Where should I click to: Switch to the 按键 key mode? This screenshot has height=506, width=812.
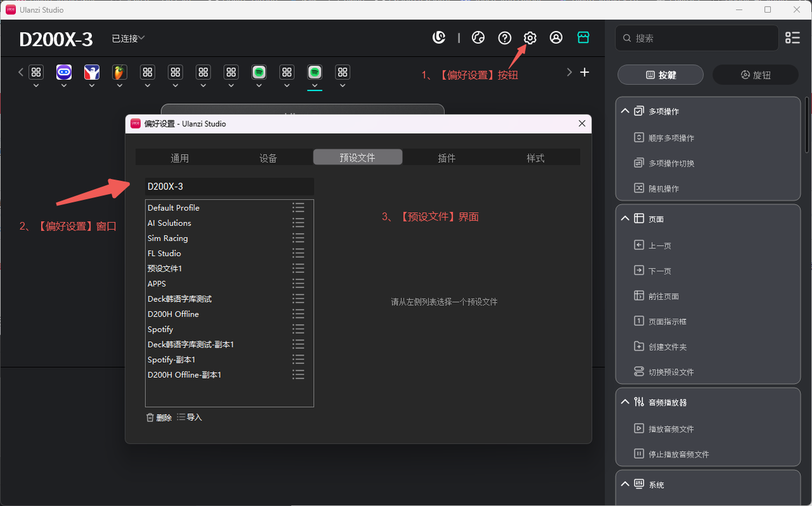pos(660,75)
